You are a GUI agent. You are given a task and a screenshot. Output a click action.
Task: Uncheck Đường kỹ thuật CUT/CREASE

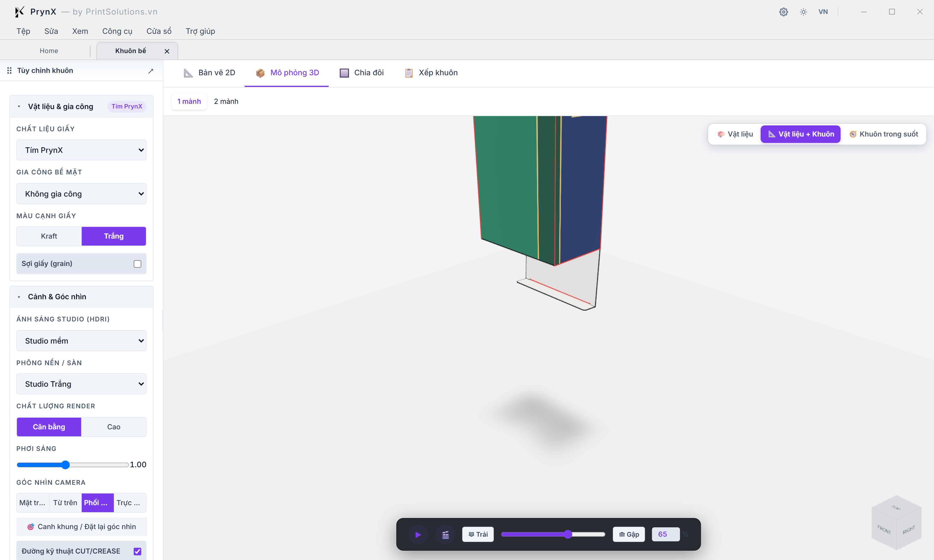137,551
